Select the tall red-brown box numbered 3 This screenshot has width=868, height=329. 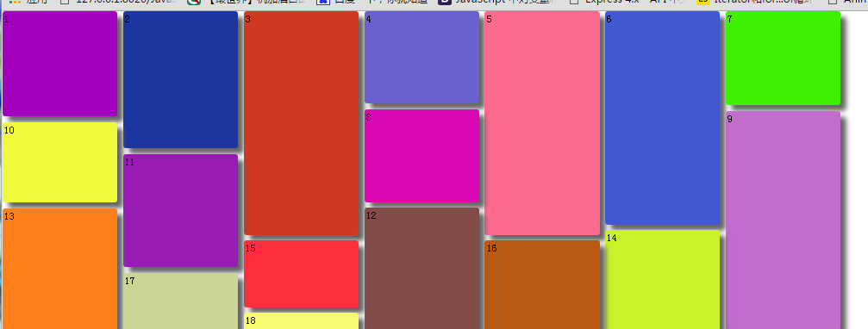click(x=301, y=123)
